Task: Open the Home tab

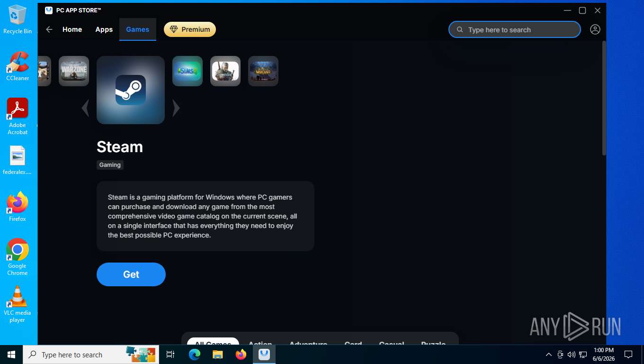Action: tap(72, 29)
